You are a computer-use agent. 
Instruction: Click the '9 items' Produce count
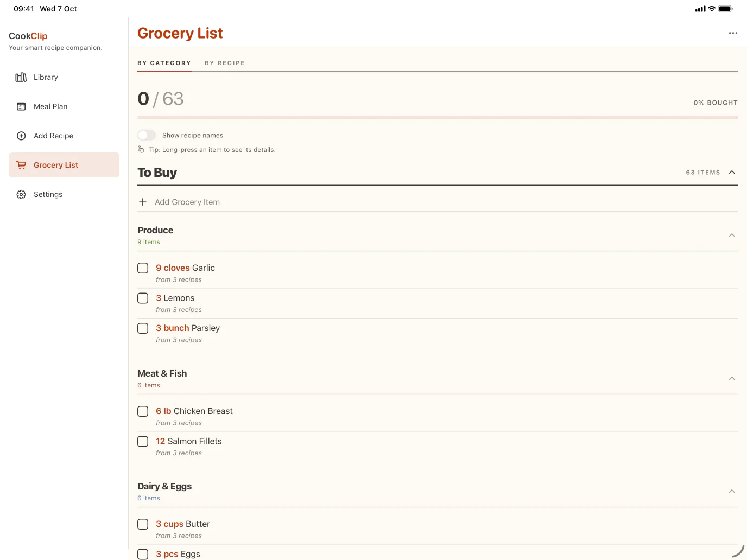tap(149, 242)
